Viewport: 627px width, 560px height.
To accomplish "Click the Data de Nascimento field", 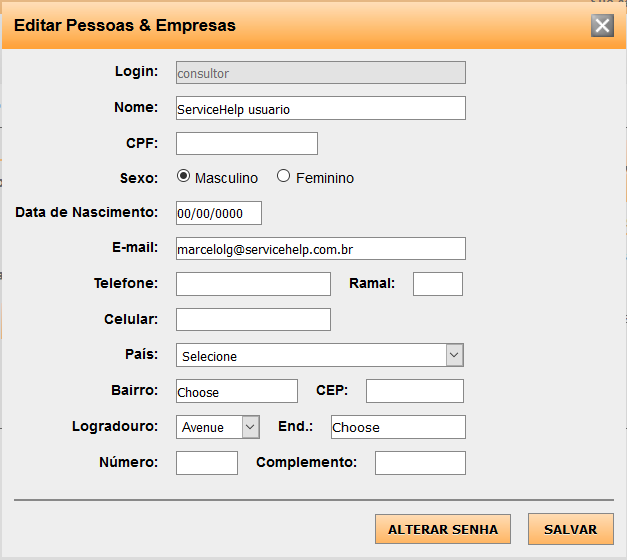I will point(218,213).
